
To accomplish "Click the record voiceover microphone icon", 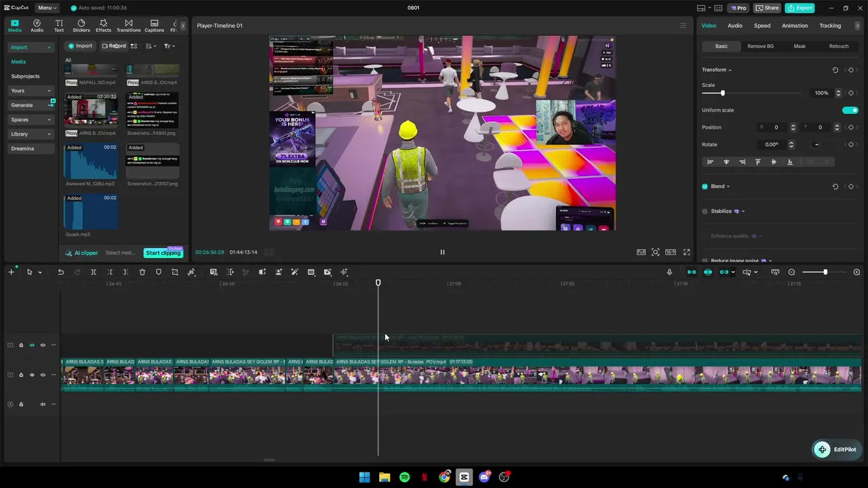I will coord(669,272).
